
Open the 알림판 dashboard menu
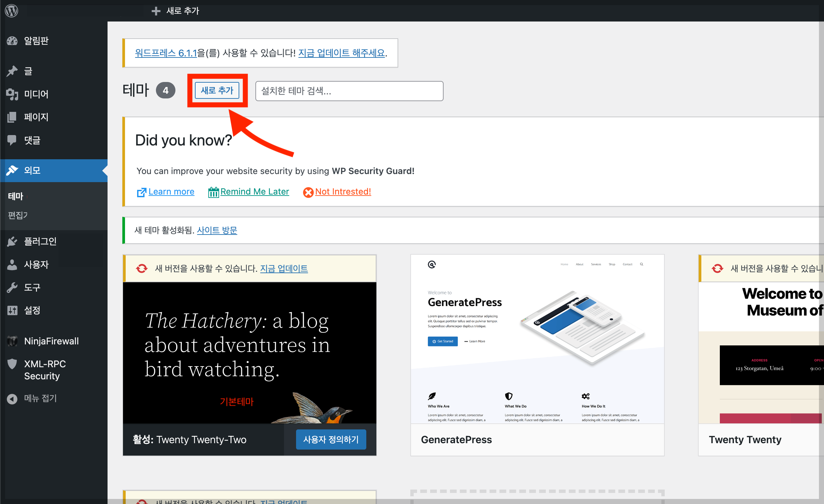36,41
